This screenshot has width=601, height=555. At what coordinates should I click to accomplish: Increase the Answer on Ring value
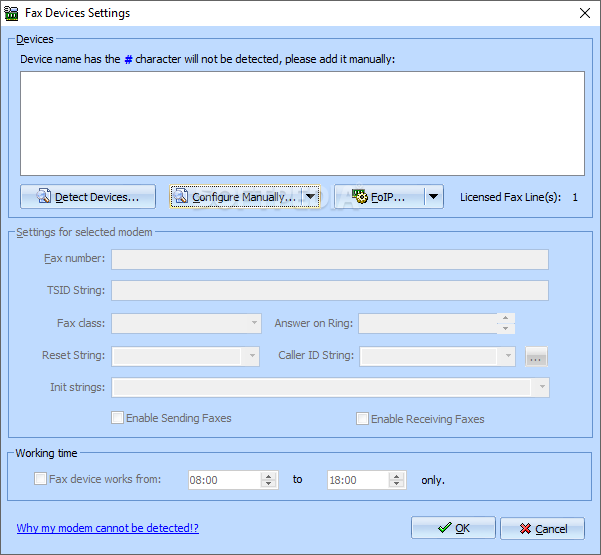point(506,318)
